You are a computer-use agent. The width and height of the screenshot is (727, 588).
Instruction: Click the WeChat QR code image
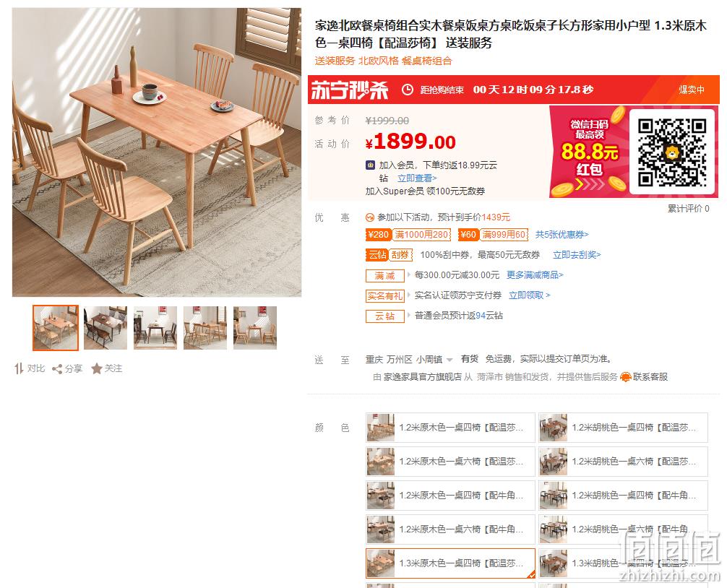click(x=672, y=152)
